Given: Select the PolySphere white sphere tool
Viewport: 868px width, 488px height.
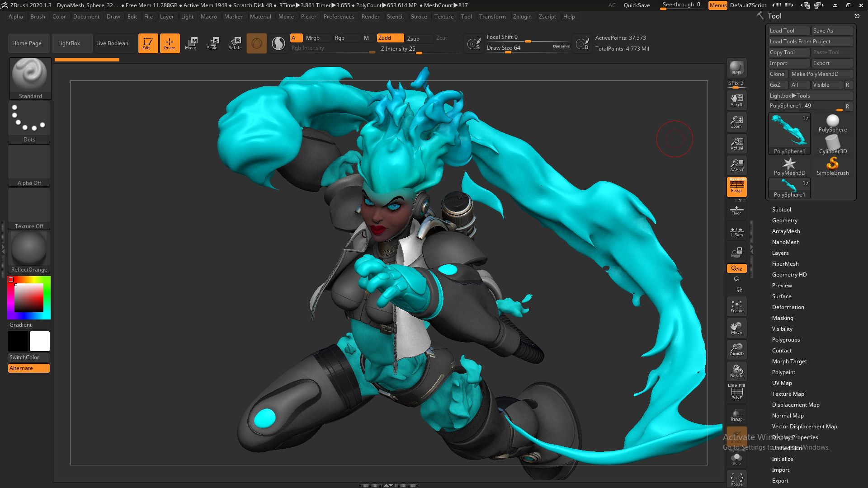Looking at the screenshot, I should point(833,123).
